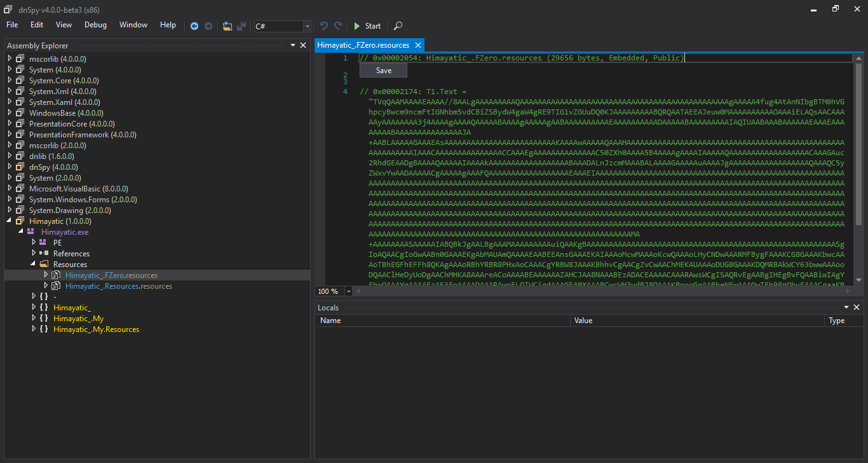868x463 pixels.
Task: Expand the Himayatic_ namespace node
Action: (34, 308)
